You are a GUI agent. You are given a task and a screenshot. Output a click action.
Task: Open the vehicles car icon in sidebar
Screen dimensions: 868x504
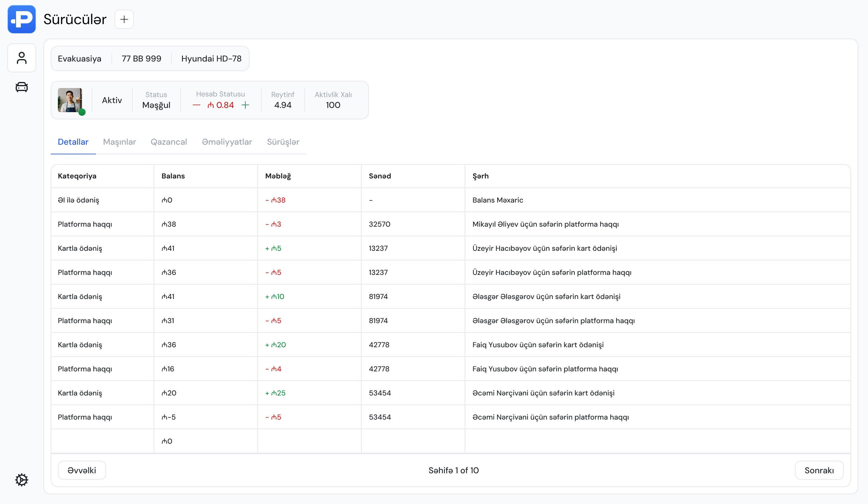21,87
